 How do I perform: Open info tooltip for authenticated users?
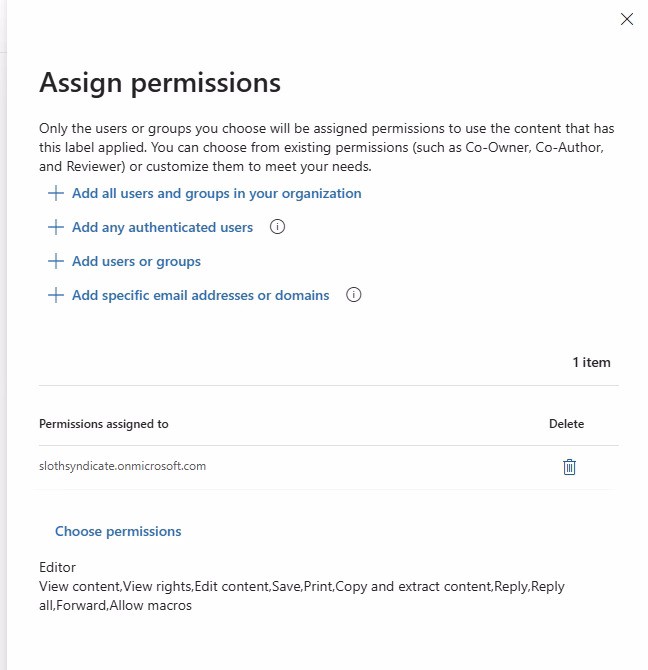coord(277,226)
